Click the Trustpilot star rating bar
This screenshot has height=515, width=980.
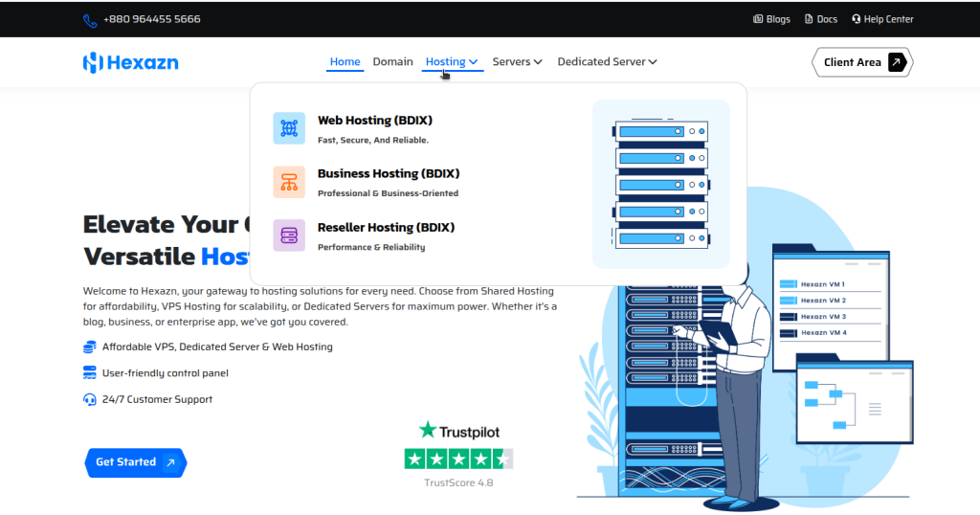[x=458, y=459]
